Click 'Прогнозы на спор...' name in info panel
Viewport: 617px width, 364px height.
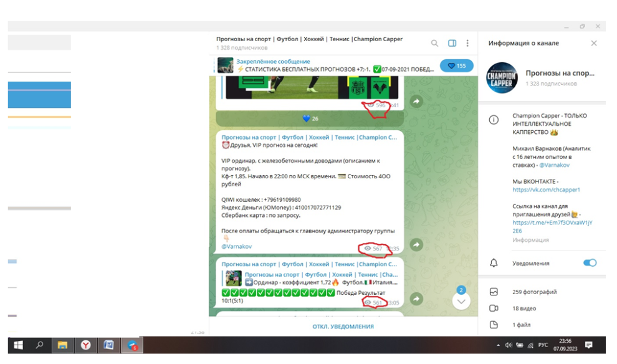[x=560, y=73]
